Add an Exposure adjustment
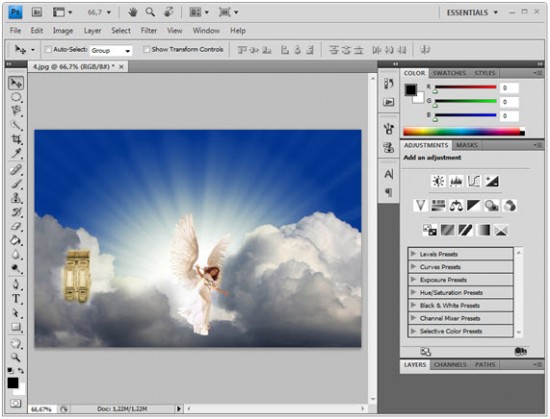550x419 pixels. pos(492,181)
